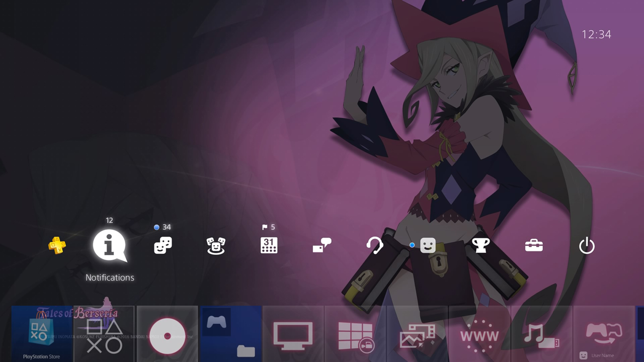Click the Notifications label text
Image resolution: width=644 pixels, height=362 pixels.
(x=110, y=278)
